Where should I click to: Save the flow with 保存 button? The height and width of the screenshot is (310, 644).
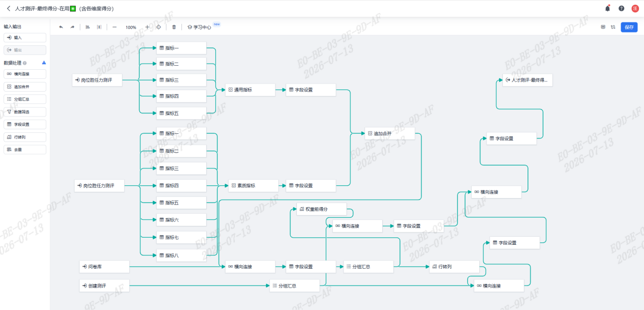[629, 27]
